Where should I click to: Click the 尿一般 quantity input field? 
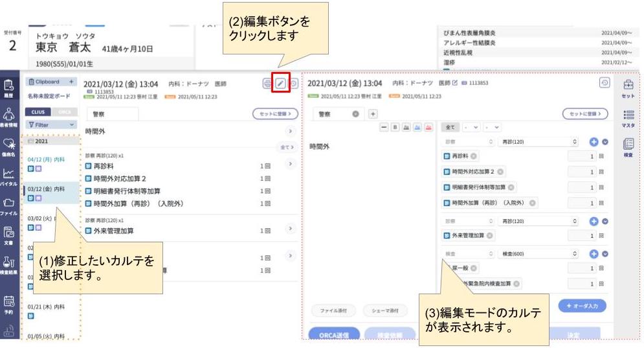(582, 268)
